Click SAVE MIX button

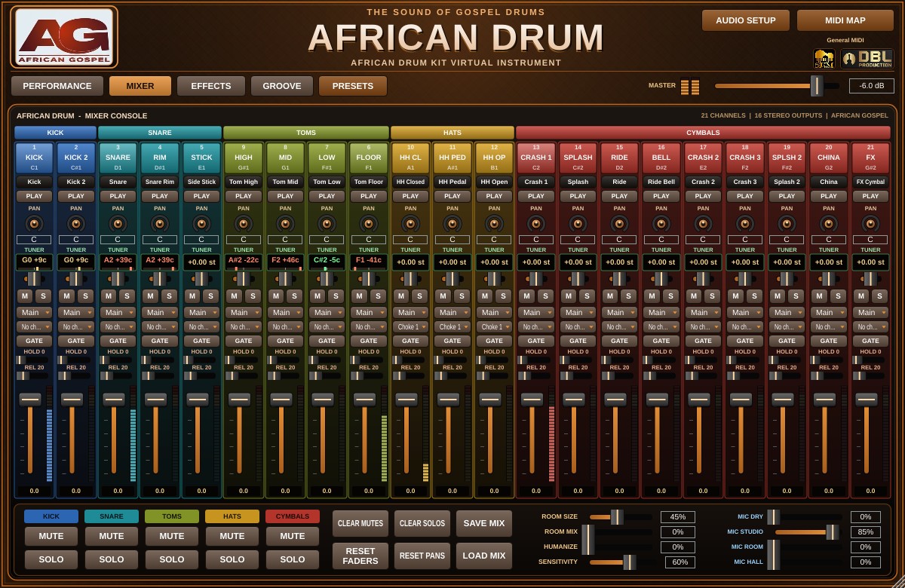[484, 524]
